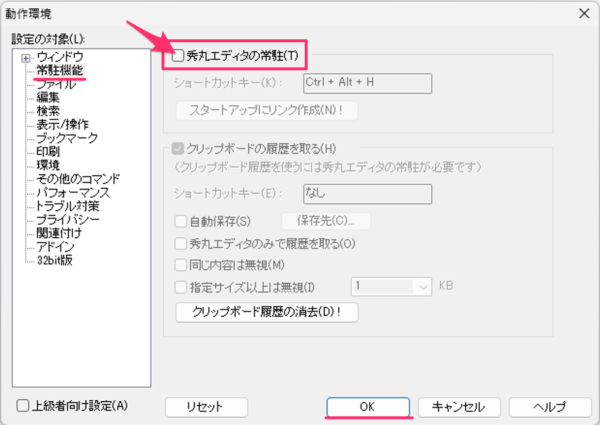Screen dimensions: 600x425
Task: Click クリップボード履歴の消去 button
Action: pyautogui.click(x=266, y=311)
